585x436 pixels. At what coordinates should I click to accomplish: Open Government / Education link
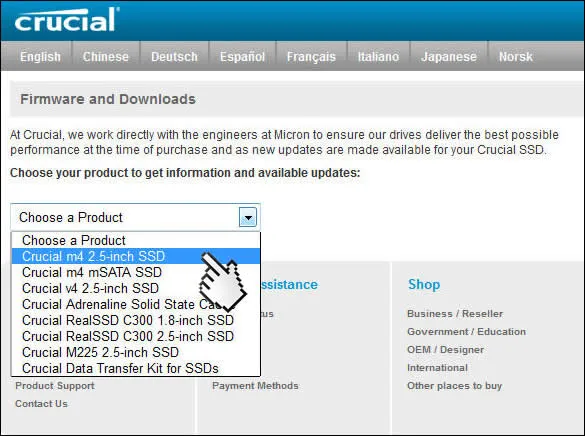click(x=466, y=332)
